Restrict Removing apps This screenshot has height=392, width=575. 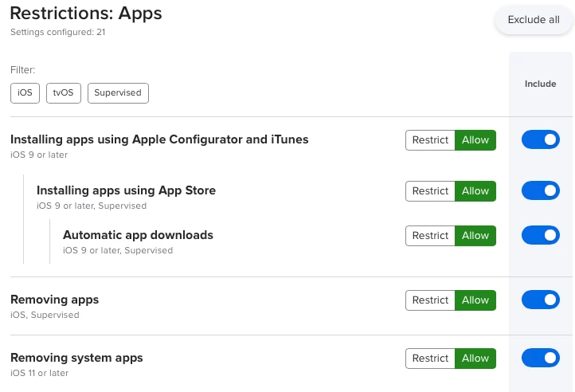[x=430, y=300]
